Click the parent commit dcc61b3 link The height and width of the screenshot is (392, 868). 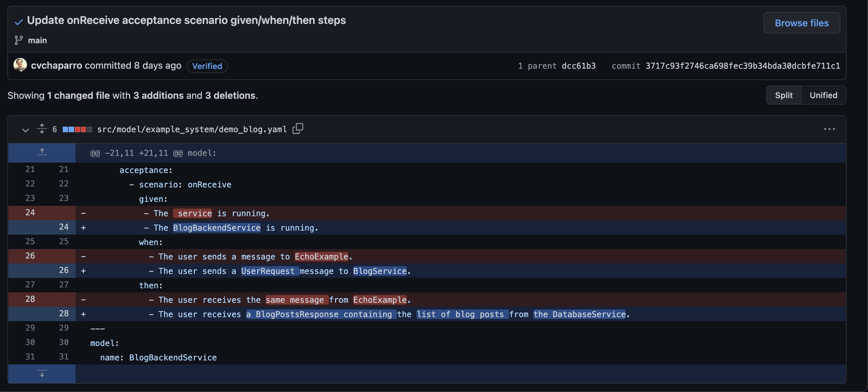click(x=578, y=65)
